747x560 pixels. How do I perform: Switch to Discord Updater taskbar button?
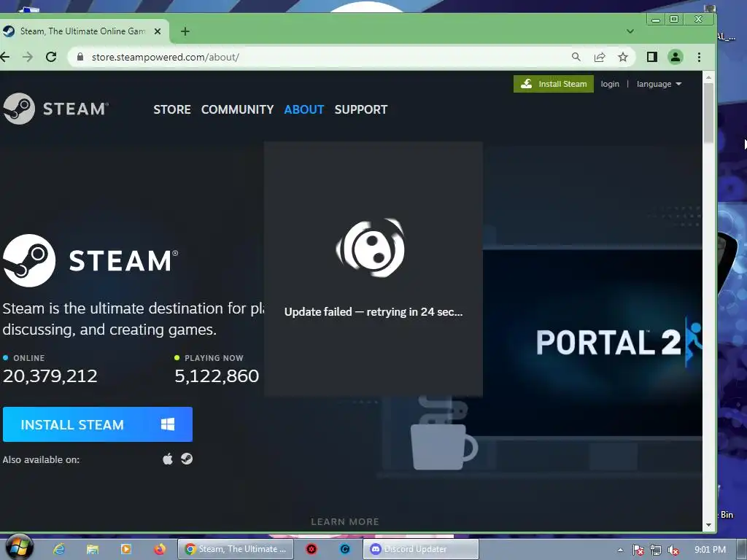[421, 549]
